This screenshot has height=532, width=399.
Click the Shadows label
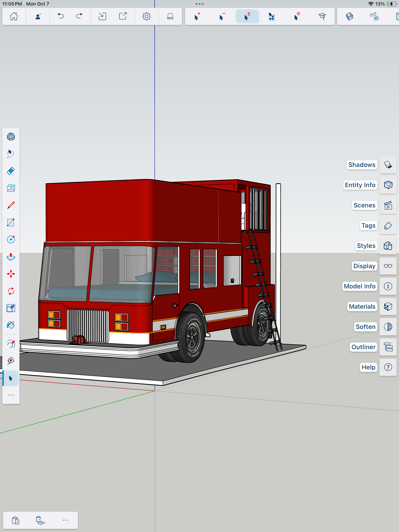click(361, 165)
